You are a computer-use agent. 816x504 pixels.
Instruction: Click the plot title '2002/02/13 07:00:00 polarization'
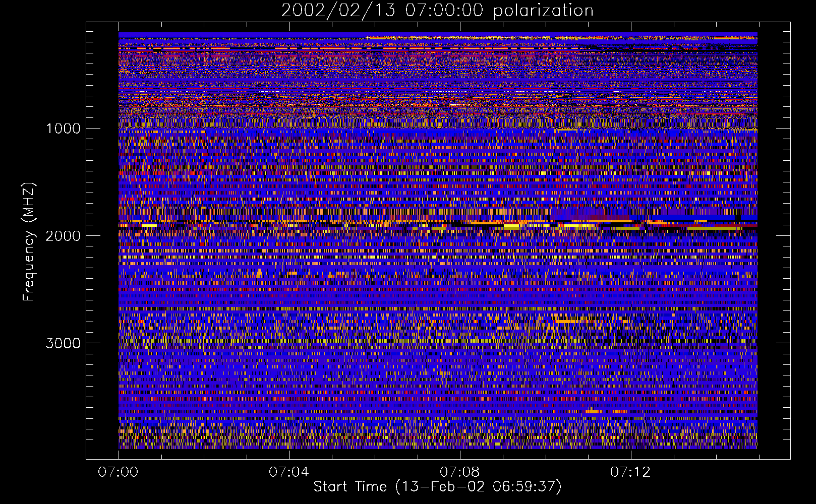pos(437,11)
